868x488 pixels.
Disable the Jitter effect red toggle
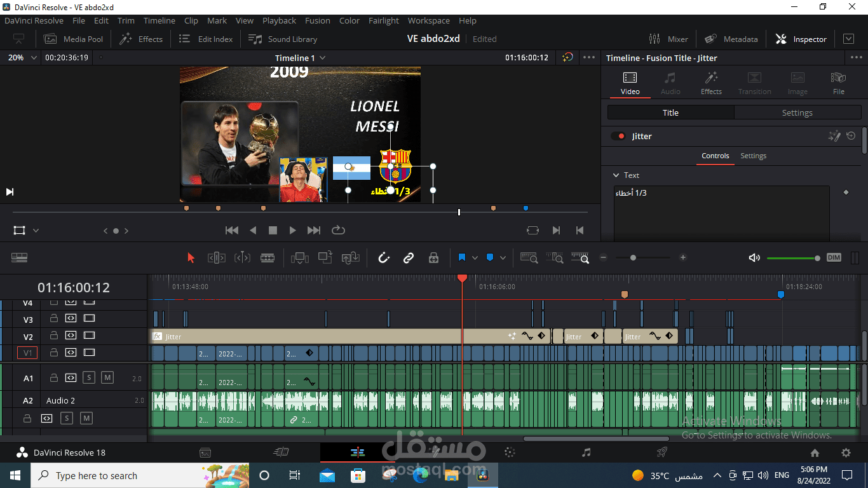(x=618, y=136)
